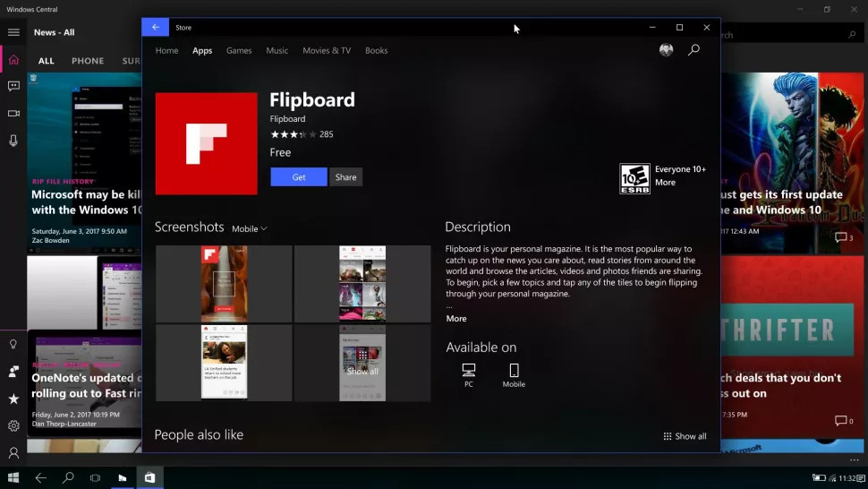Open podcasts microphone in Windows Central sidebar
Image resolution: width=868 pixels, height=489 pixels.
[x=13, y=141]
